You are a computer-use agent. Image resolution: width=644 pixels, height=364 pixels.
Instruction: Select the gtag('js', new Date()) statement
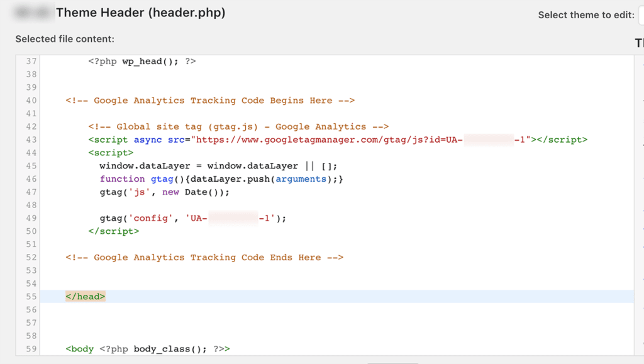164,192
